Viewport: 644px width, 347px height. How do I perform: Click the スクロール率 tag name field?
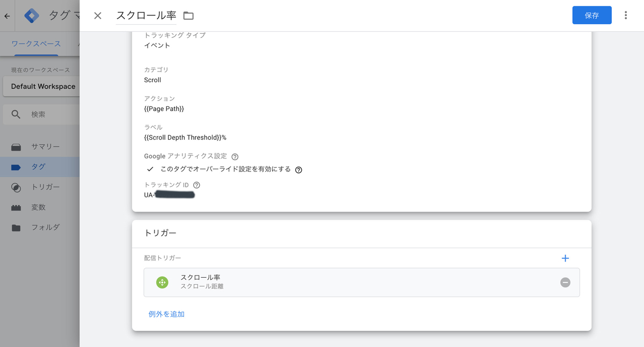[146, 16]
